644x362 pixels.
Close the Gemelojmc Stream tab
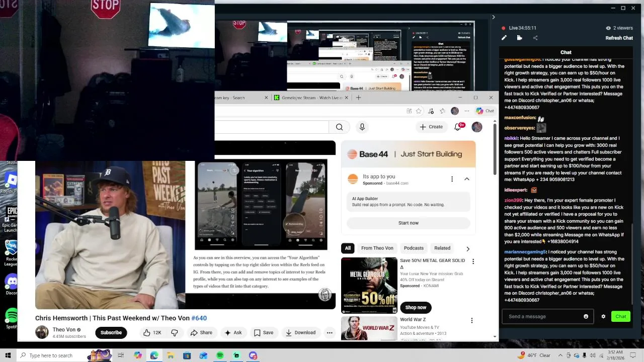347,98
